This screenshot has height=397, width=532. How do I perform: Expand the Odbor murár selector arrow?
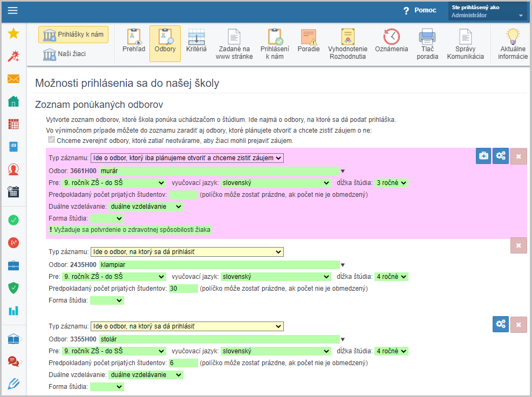pos(343,171)
